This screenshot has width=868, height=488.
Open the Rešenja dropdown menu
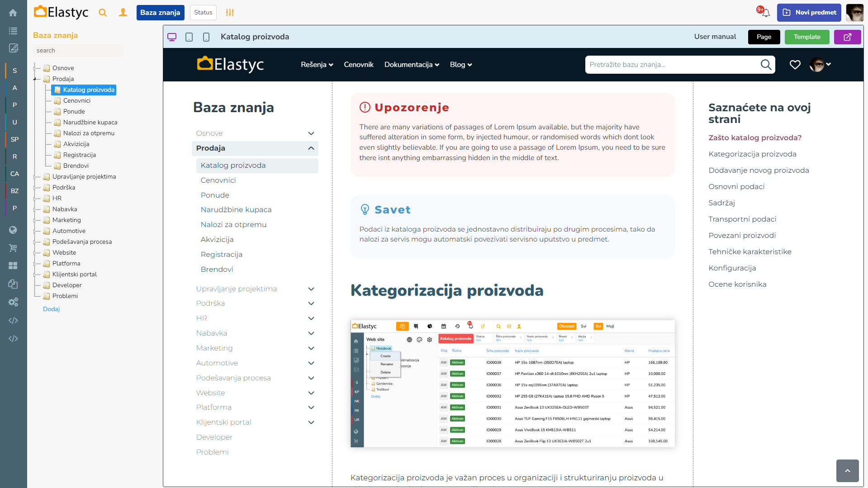(x=317, y=65)
